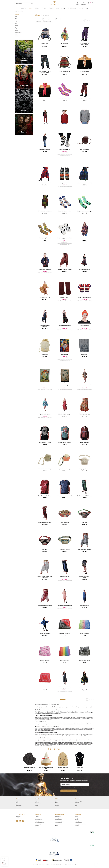
Task: Open the Instagram icon in footer
Action: [x=20, y=821]
